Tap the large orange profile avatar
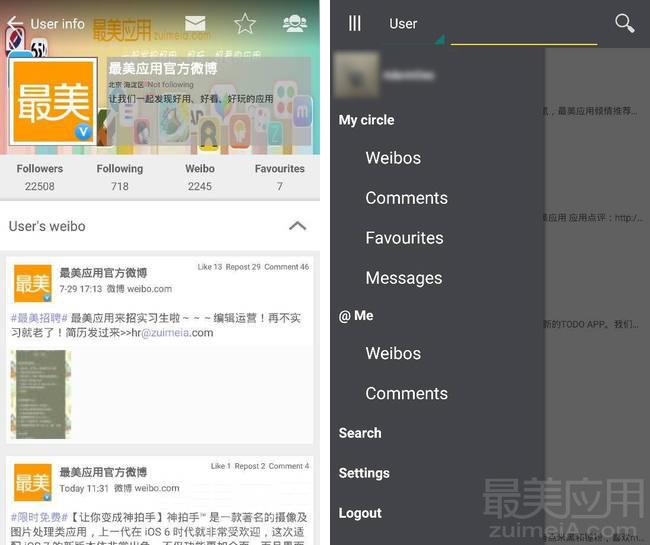Viewport: 650px width, 545px height. tap(53, 102)
